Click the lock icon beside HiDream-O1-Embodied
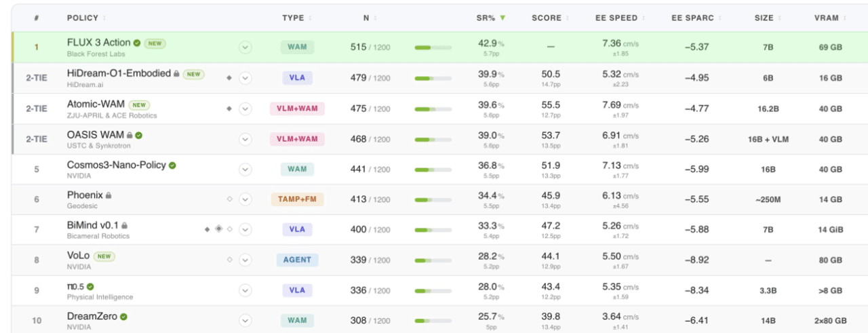The width and height of the screenshot is (868, 333). pos(176,74)
